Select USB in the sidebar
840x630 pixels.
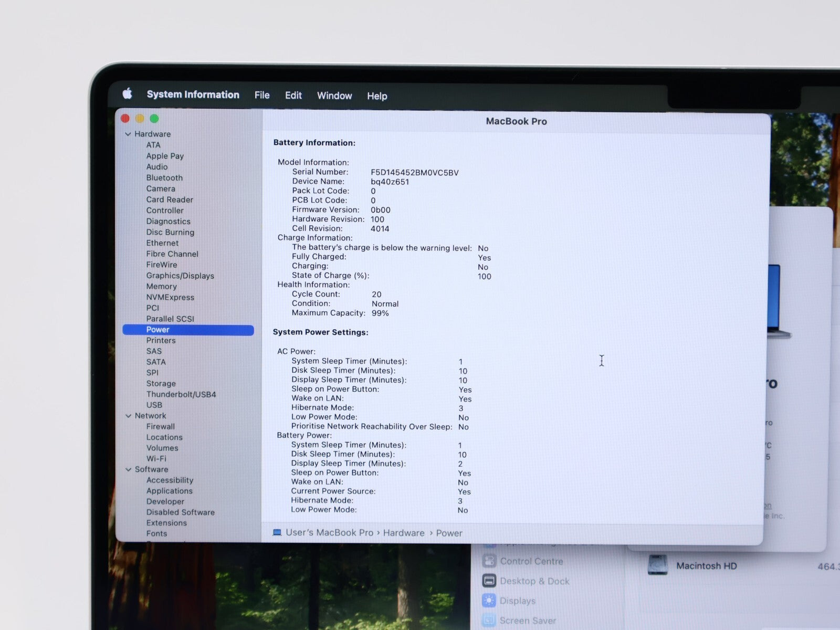click(x=154, y=405)
